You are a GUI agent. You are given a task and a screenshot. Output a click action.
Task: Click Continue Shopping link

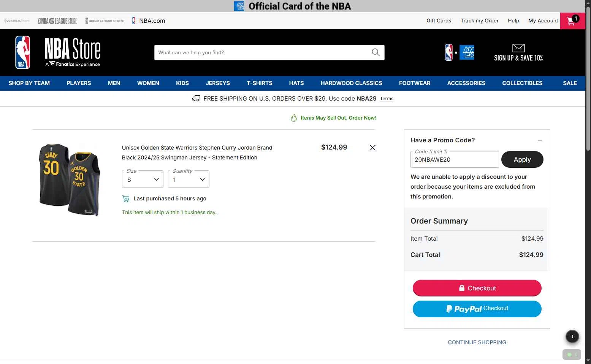pyautogui.click(x=477, y=342)
